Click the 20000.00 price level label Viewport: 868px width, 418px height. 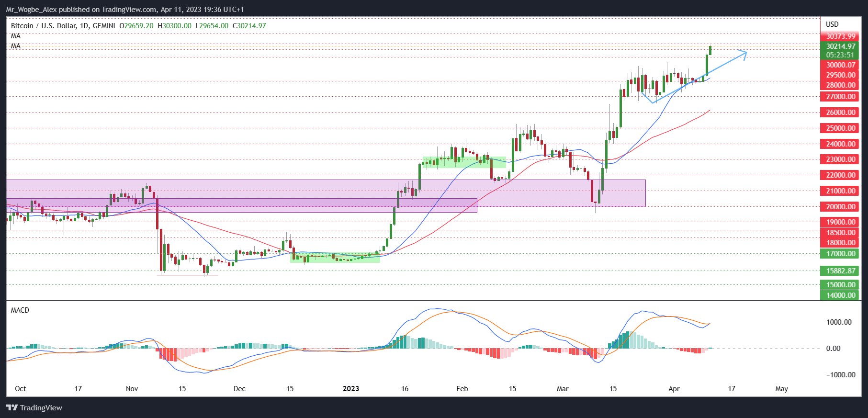840,207
